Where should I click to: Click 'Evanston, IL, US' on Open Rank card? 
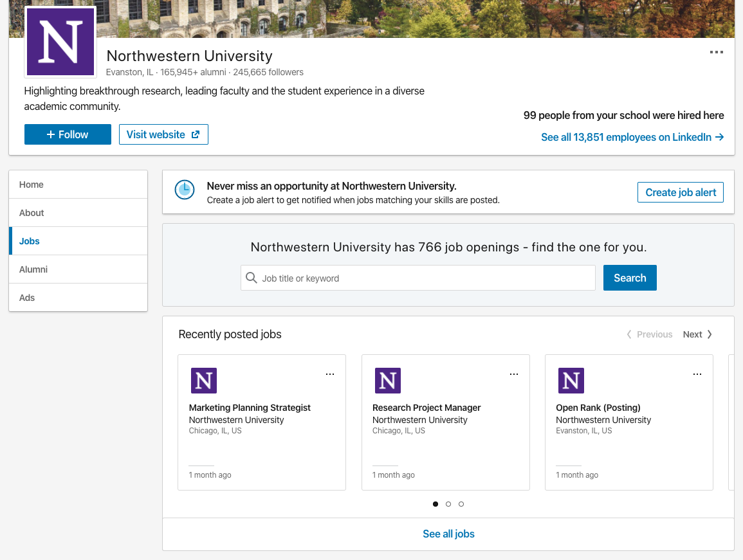584,431
